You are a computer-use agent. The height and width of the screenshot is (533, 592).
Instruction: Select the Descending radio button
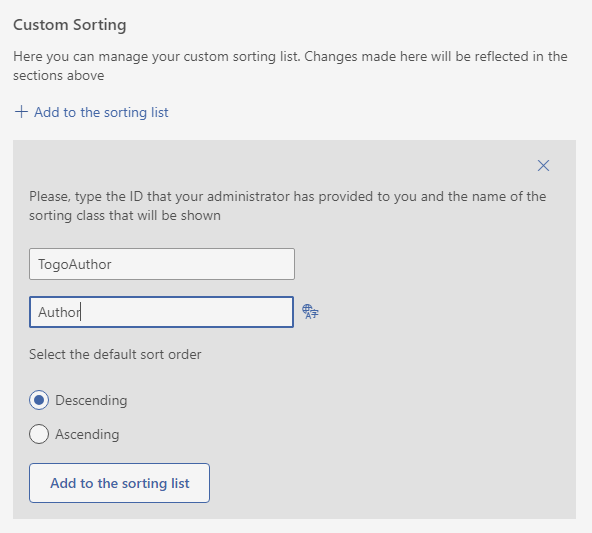(39, 400)
